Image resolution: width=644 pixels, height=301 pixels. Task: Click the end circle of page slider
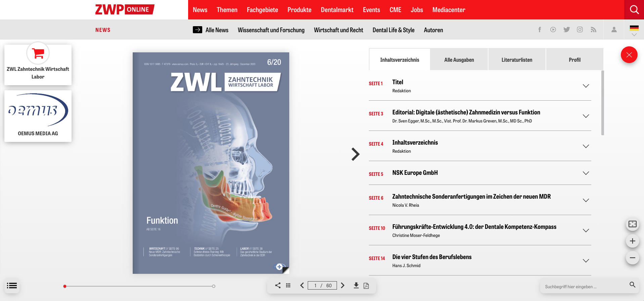pos(214,286)
